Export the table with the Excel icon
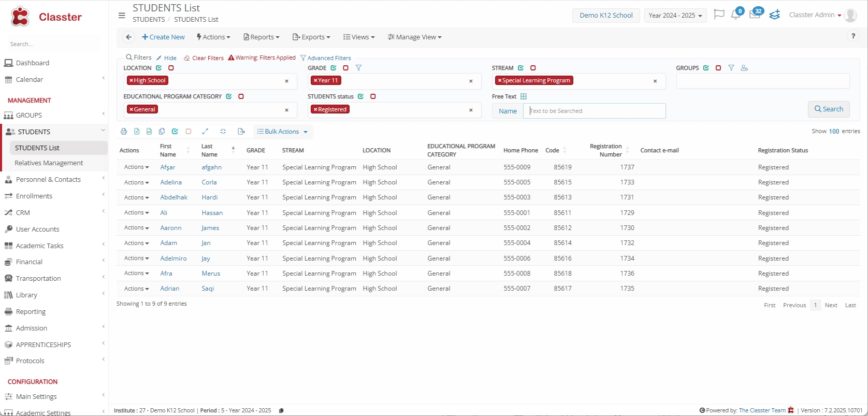The height and width of the screenshot is (416, 868). tap(137, 132)
